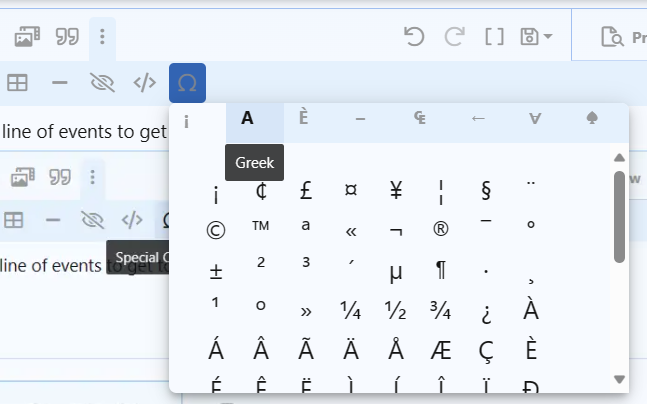
Task: Insert the copyright © symbol
Action: [216, 230]
